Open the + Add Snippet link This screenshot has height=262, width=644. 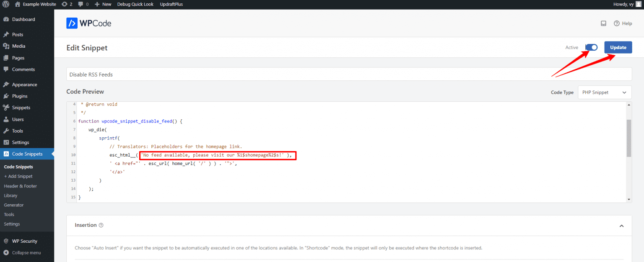(18, 176)
